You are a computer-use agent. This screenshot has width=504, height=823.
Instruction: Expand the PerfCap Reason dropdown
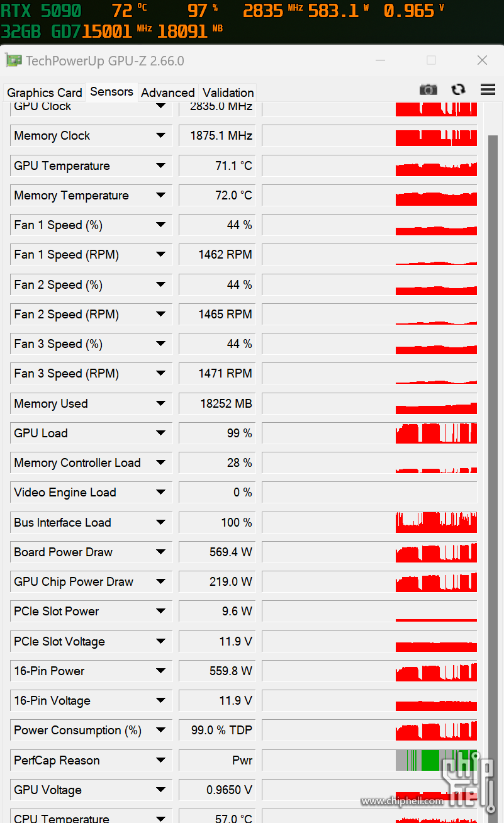click(x=160, y=760)
